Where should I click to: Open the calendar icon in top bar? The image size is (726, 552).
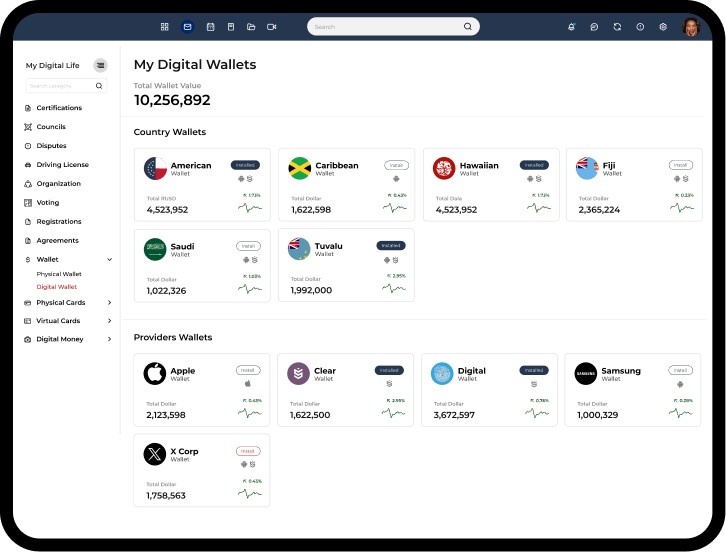coord(210,27)
